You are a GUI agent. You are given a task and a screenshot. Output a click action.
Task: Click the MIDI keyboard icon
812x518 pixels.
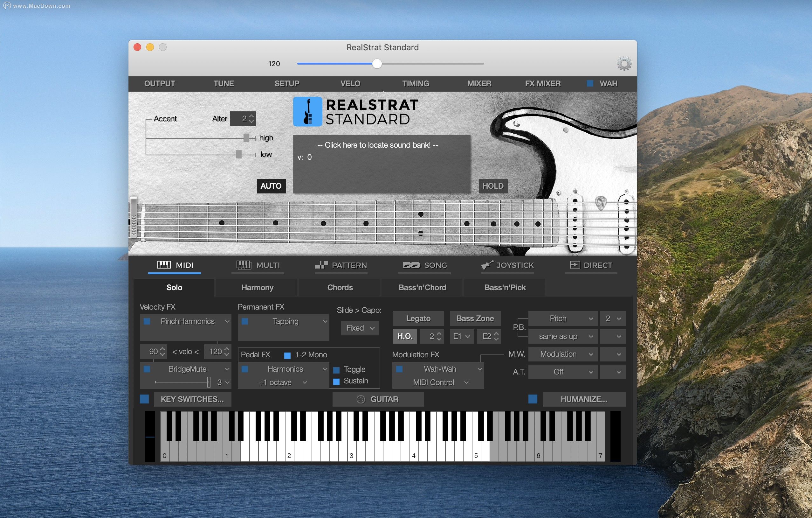tap(164, 265)
